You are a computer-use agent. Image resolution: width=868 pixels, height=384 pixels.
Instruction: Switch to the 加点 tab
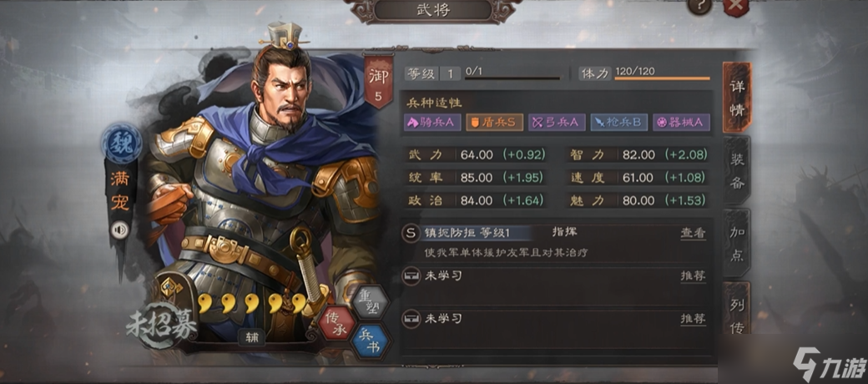tap(737, 244)
